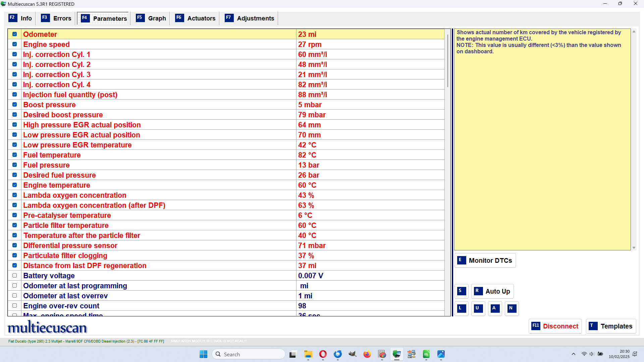Image resolution: width=644 pixels, height=362 pixels.
Task: Uncheck the Engine speed parameter
Action: pos(14,44)
